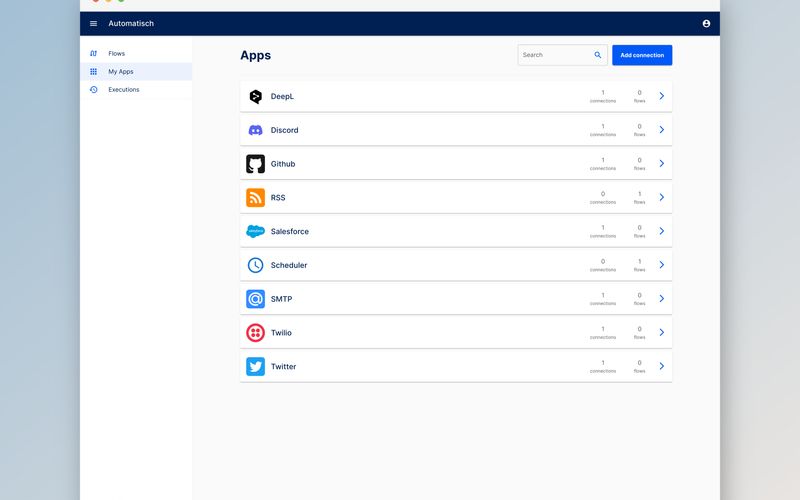This screenshot has height=500, width=800.
Task: Expand the Github row chevron
Action: (x=661, y=163)
